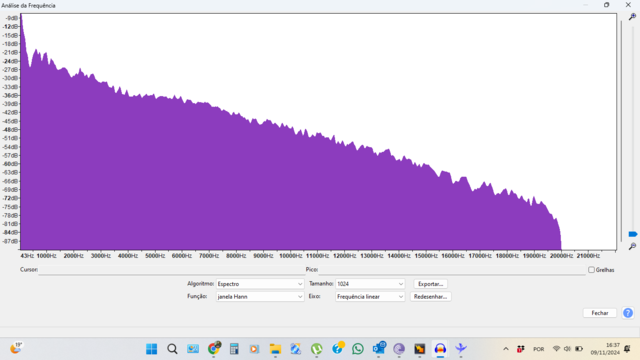640x360 pixels.
Task: Open Google Chrome in the taskbar
Action: click(x=213, y=349)
